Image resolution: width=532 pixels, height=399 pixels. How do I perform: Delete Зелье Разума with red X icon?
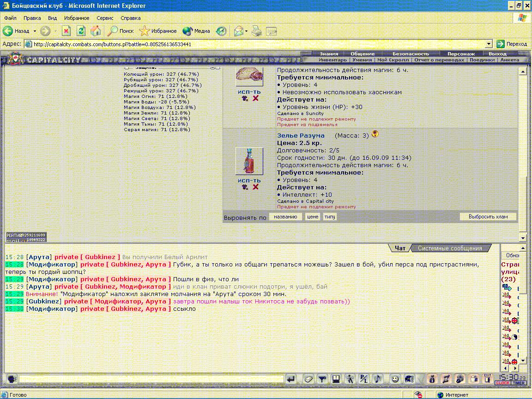255,187
